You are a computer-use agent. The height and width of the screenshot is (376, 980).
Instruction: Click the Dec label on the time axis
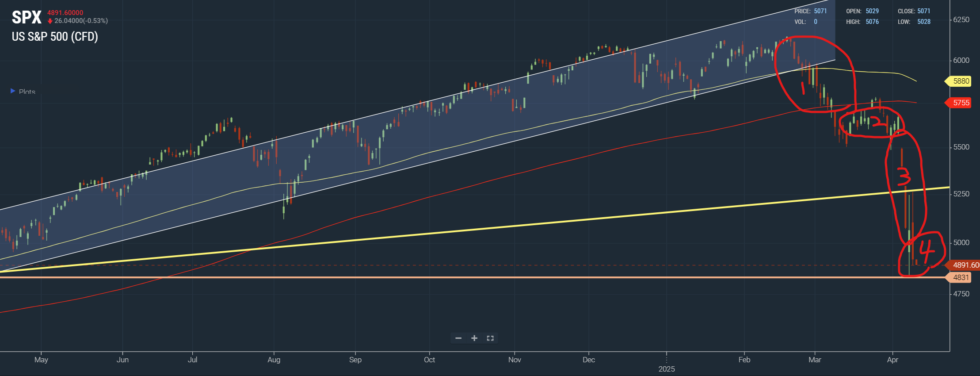coord(588,360)
